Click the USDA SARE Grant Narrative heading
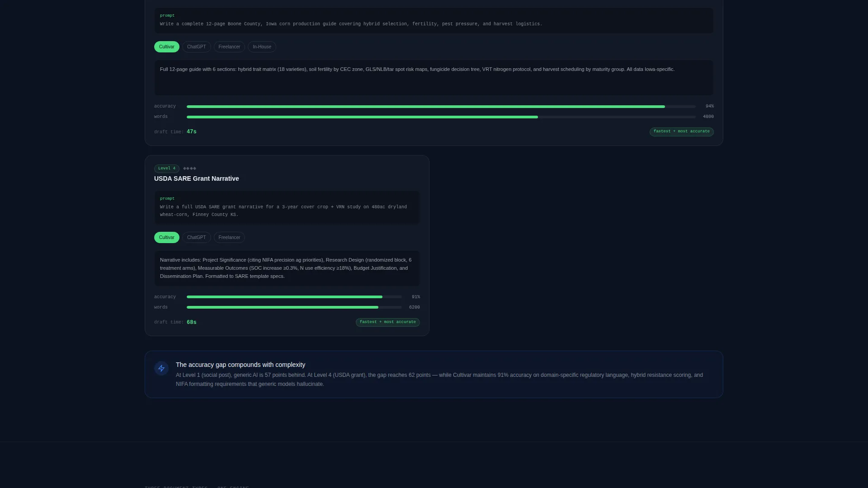 point(196,178)
